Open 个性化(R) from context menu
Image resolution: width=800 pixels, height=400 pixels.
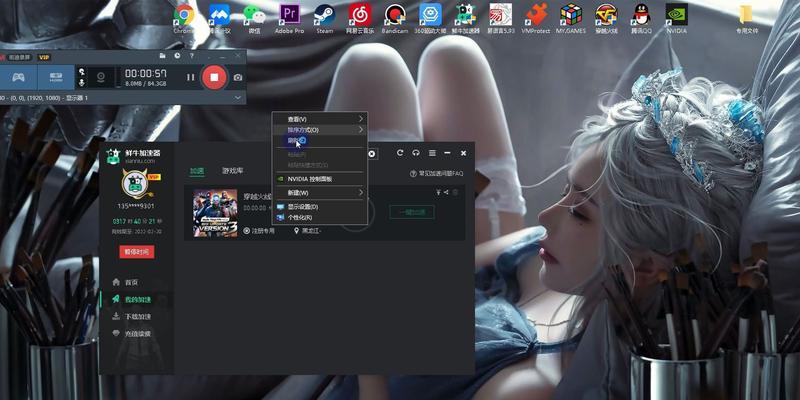tap(320, 217)
